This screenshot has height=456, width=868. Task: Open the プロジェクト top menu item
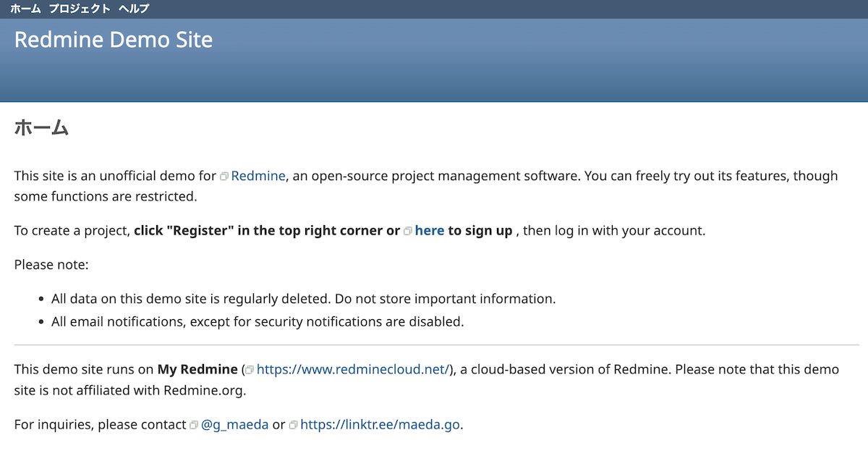pyautogui.click(x=80, y=9)
